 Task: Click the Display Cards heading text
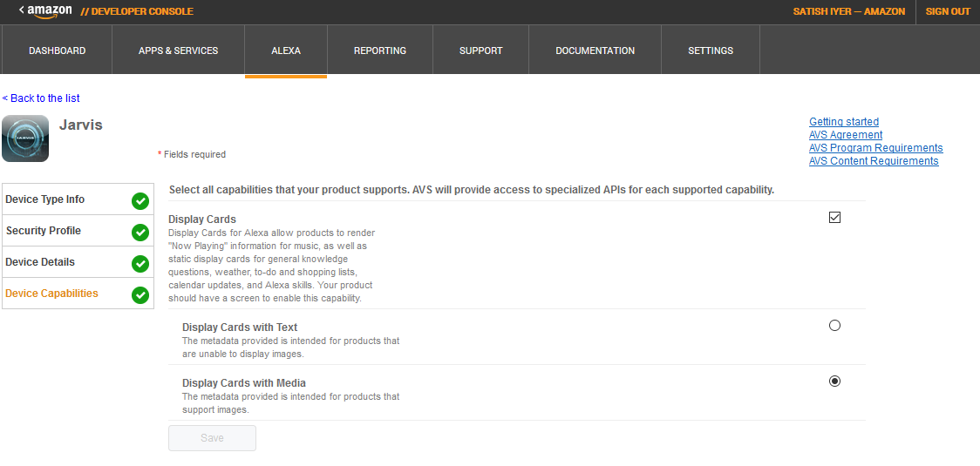pyautogui.click(x=202, y=219)
